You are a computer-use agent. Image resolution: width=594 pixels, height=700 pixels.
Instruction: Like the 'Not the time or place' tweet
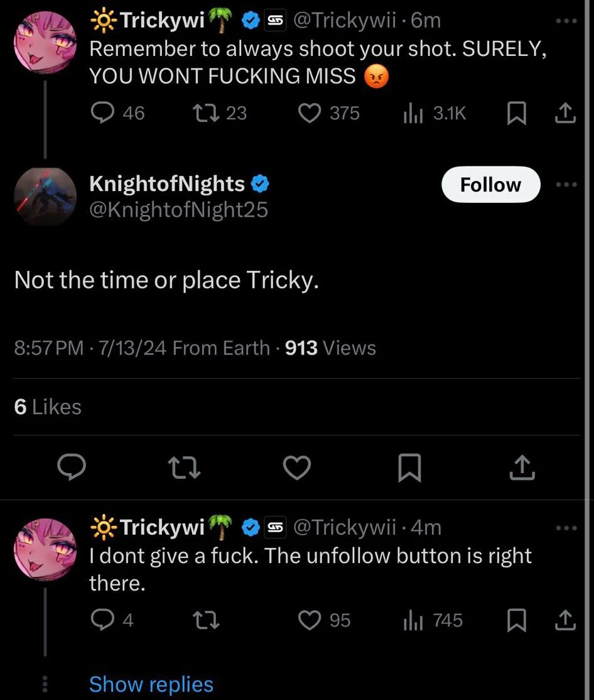pos(296,468)
